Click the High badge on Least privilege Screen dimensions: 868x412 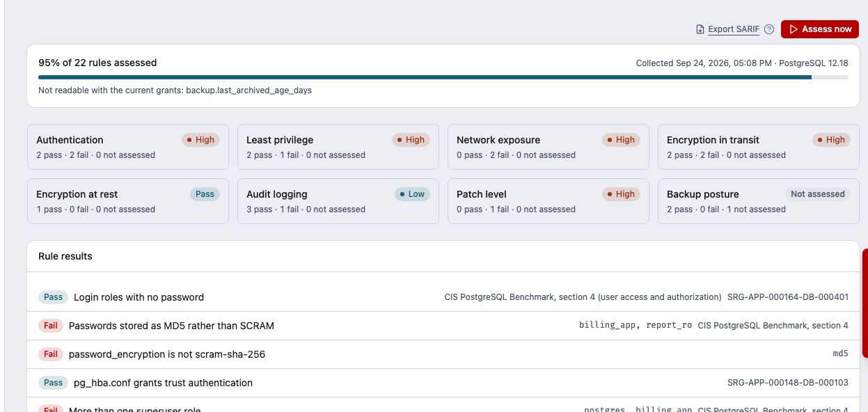(x=411, y=140)
